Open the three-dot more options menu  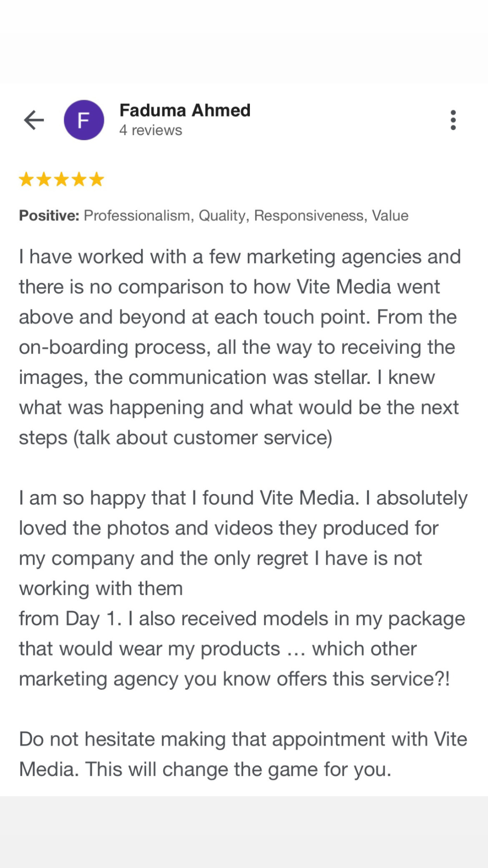coord(453,120)
